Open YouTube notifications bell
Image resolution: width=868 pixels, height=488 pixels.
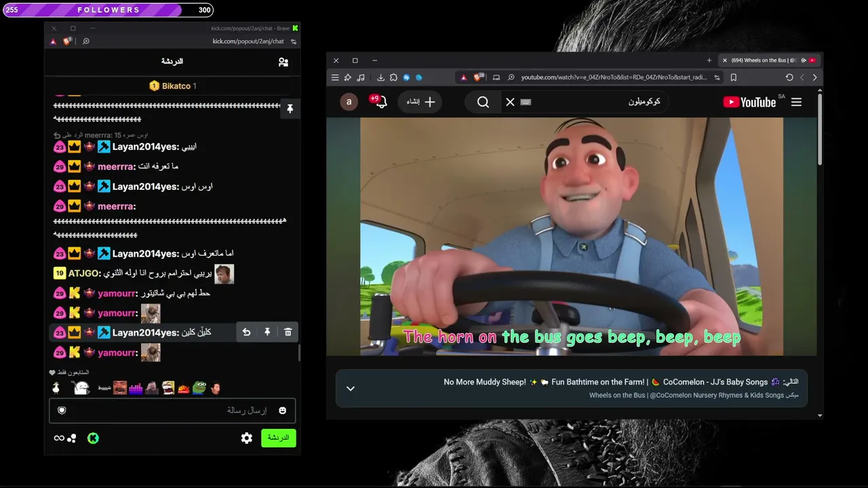pyautogui.click(x=380, y=102)
